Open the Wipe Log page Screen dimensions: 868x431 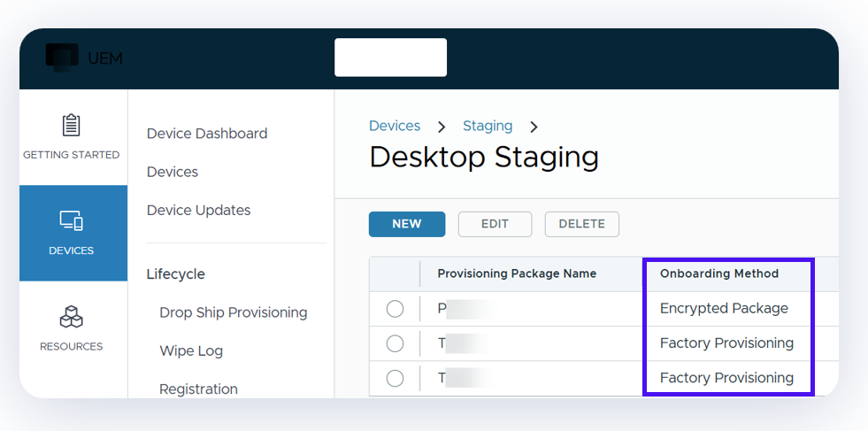(190, 351)
